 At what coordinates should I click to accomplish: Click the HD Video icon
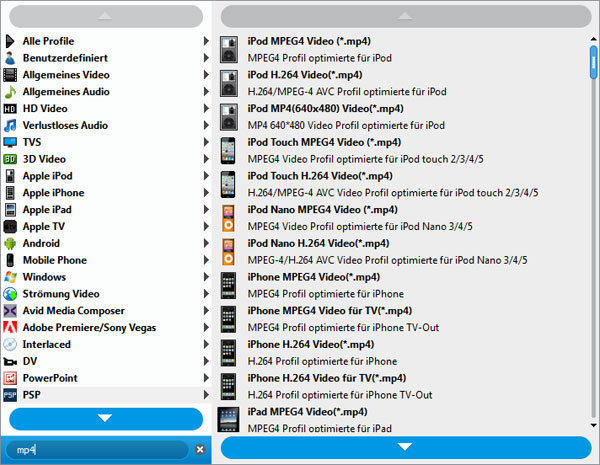(10, 108)
